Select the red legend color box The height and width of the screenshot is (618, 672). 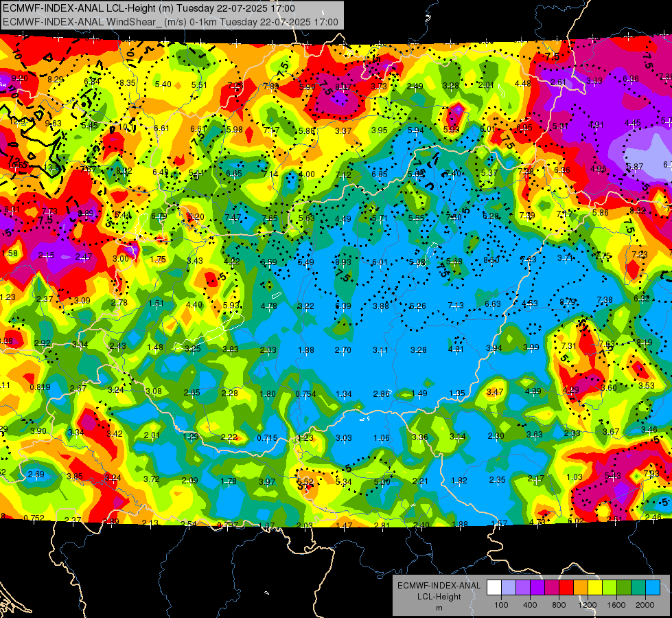(x=566, y=588)
